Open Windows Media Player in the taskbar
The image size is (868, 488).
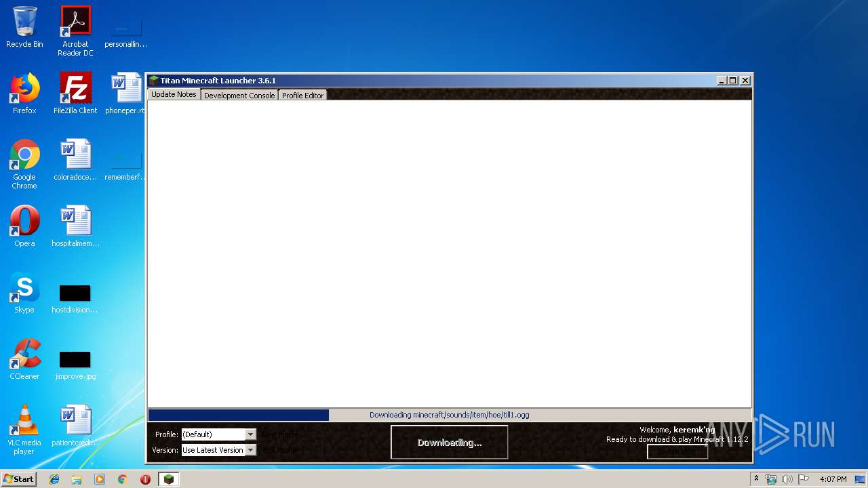[100, 479]
